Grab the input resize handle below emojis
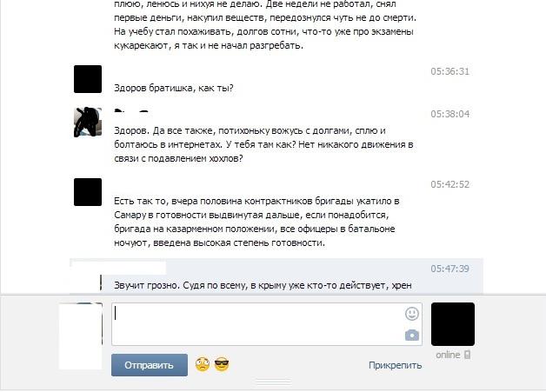The height and width of the screenshot is (392, 546). 273,382
